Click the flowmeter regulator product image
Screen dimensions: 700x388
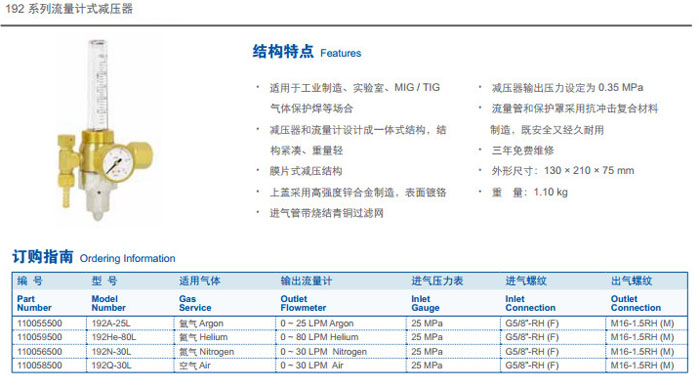[105, 130]
